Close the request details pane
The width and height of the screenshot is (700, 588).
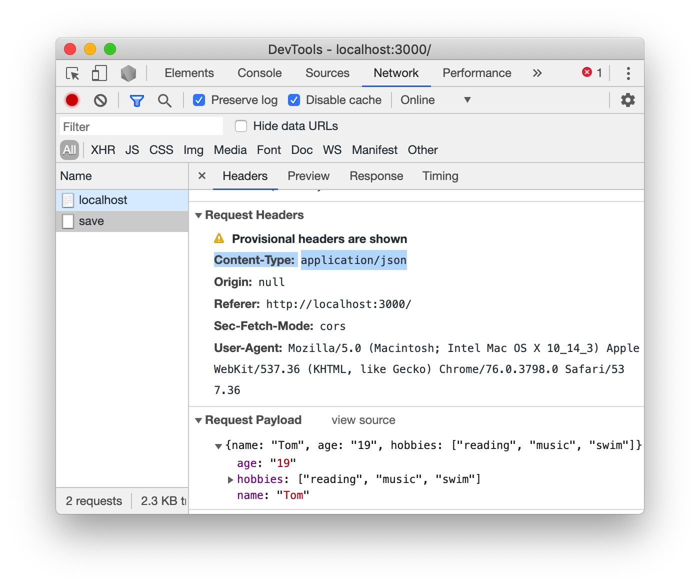pyautogui.click(x=202, y=175)
